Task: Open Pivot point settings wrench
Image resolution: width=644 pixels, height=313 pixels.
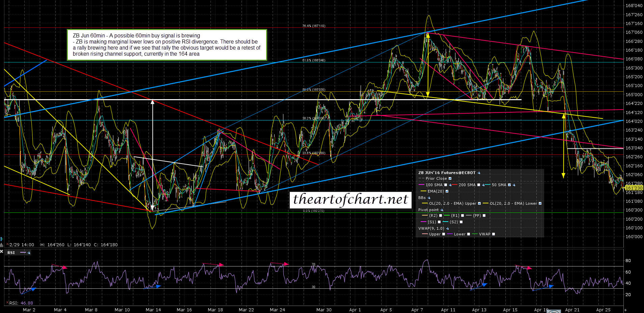Action: coord(442,210)
